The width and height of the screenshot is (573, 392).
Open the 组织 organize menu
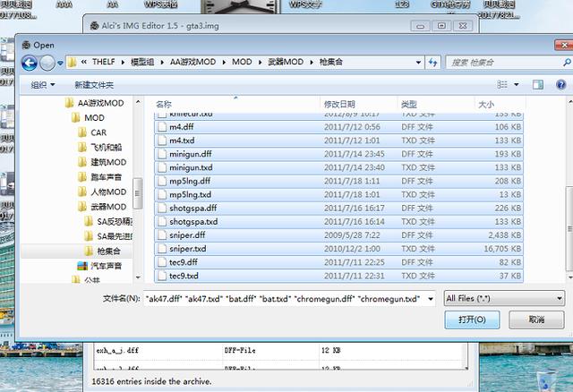pos(41,85)
